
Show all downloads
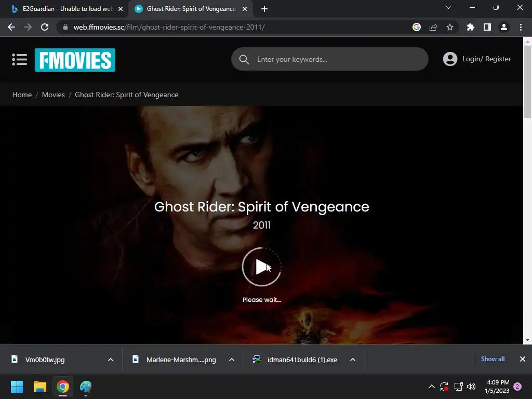pos(493,359)
